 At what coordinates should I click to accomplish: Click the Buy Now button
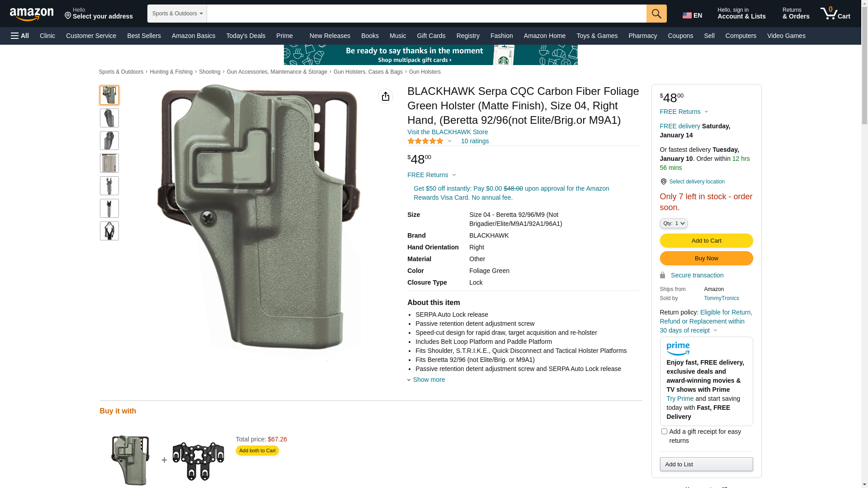(706, 258)
